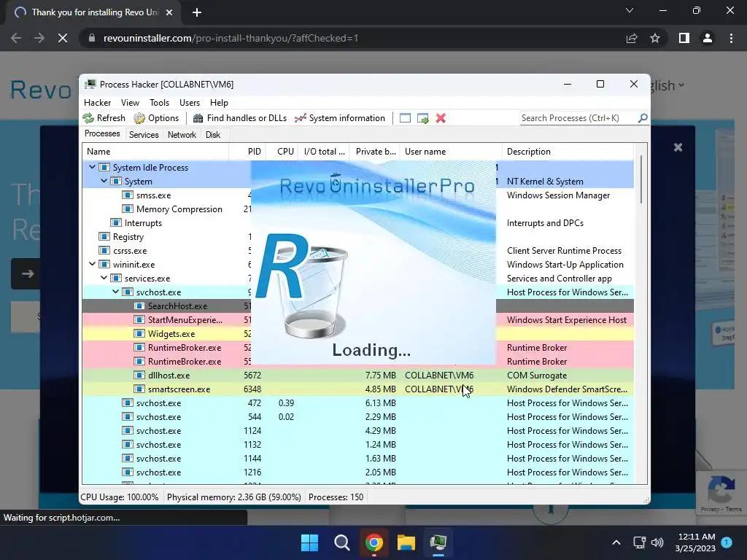The width and height of the screenshot is (747, 560).
Task: Click Find handles or DLLs
Action: [240, 118]
